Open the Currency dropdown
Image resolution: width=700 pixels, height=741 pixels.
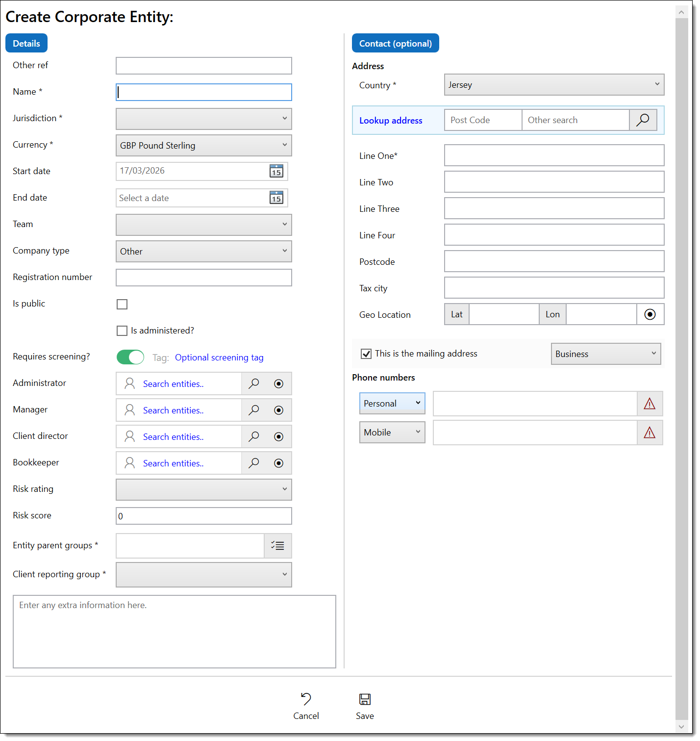pos(203,145)
